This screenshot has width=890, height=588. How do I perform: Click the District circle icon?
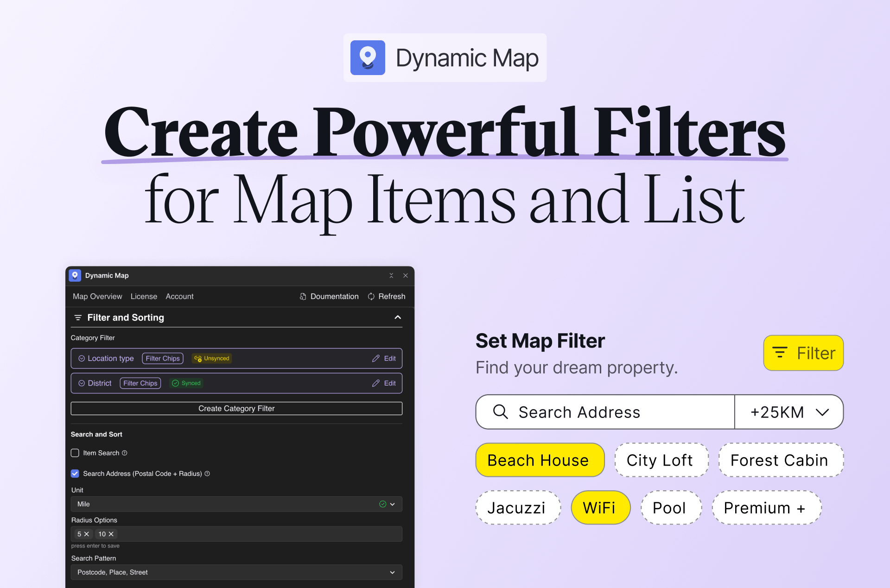click(x=82, y=383)
